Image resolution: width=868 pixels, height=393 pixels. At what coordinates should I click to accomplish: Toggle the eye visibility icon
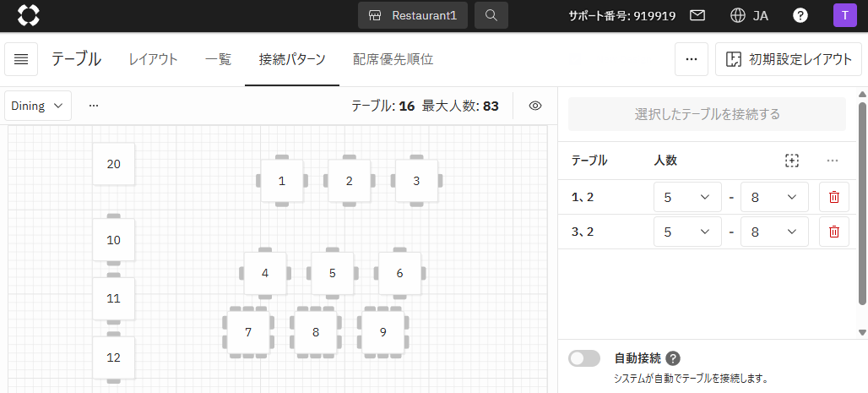(x=534, y=106)
